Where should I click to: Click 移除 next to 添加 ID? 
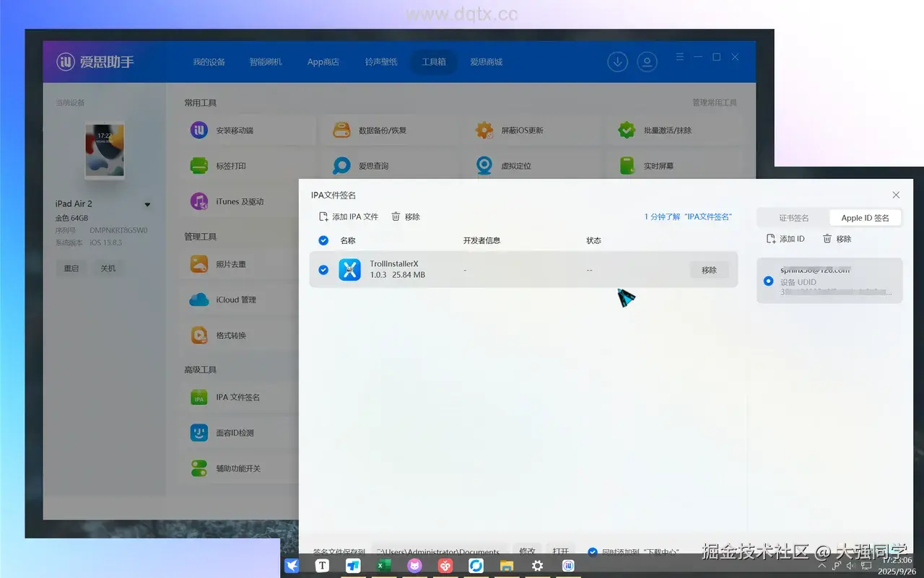pyautogui.click(x=837, y=239)
